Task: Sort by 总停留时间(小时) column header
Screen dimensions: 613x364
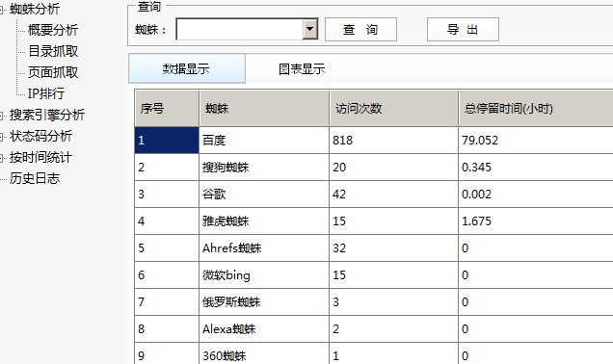Action: coord(536,108)
